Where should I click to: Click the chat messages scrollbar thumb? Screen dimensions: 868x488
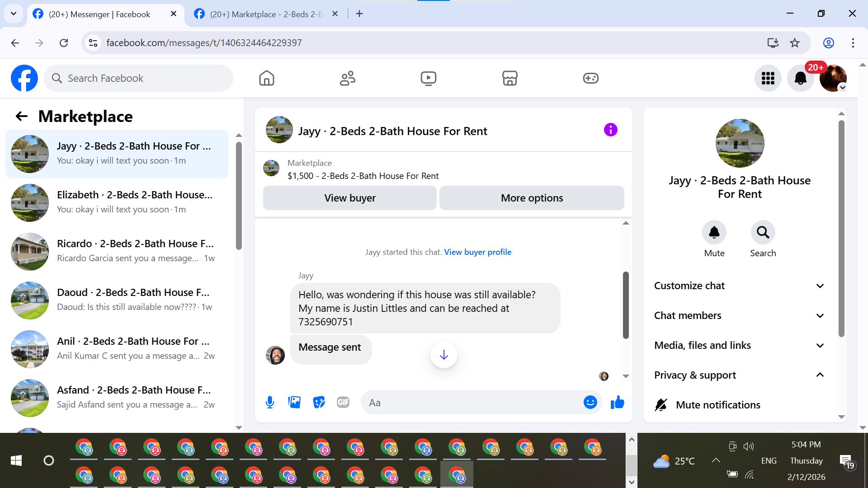(626, 305)
